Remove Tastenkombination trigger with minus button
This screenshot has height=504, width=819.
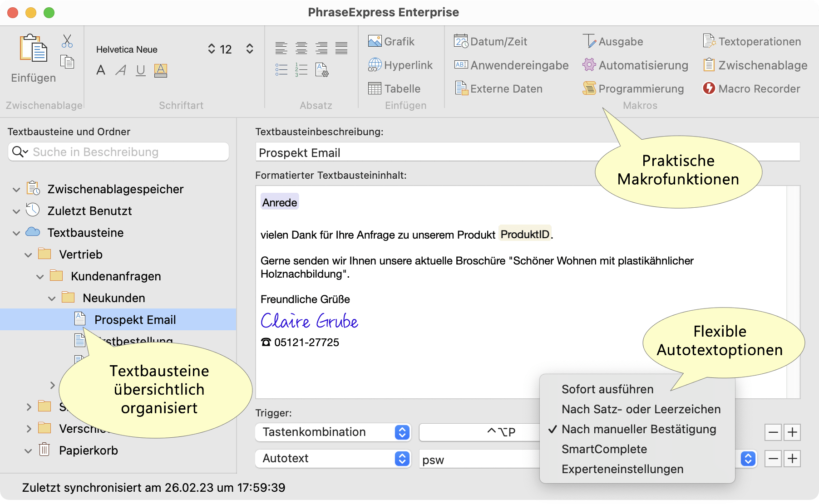pos(773,432)
